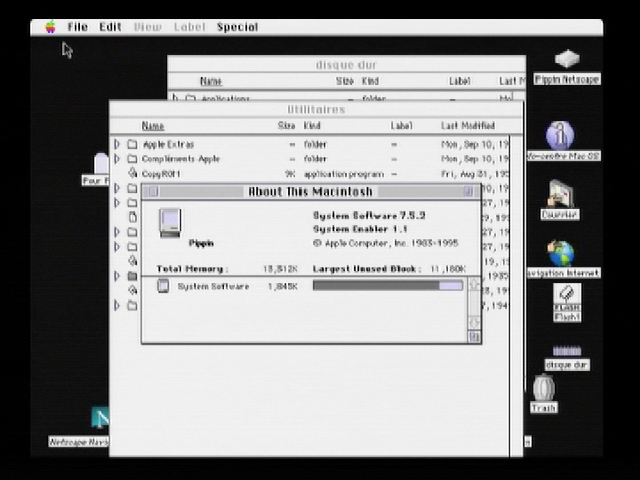Click the Apple Computer copyright line
Screen dimensions: 640x480
pyautogui.click(x=385, y=243)
